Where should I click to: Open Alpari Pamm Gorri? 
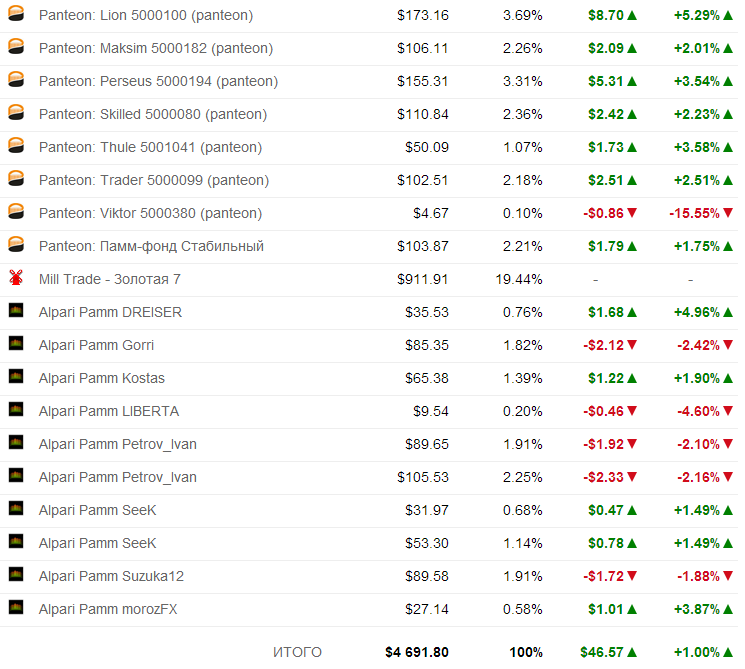96,345
